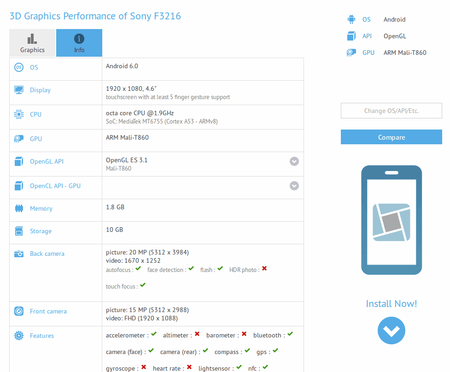Click the GPU icon in info table

[19, 139]
